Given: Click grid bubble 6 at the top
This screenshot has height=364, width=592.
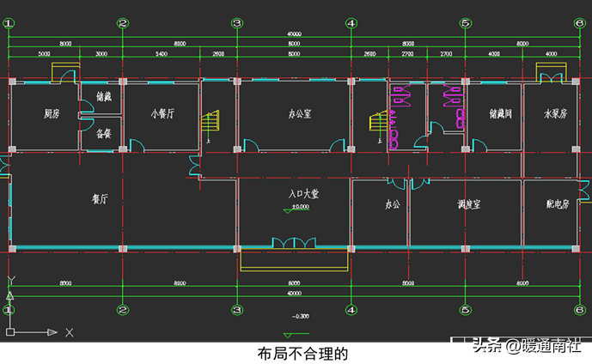Looking at the screenshot, I should click(579, 24).
